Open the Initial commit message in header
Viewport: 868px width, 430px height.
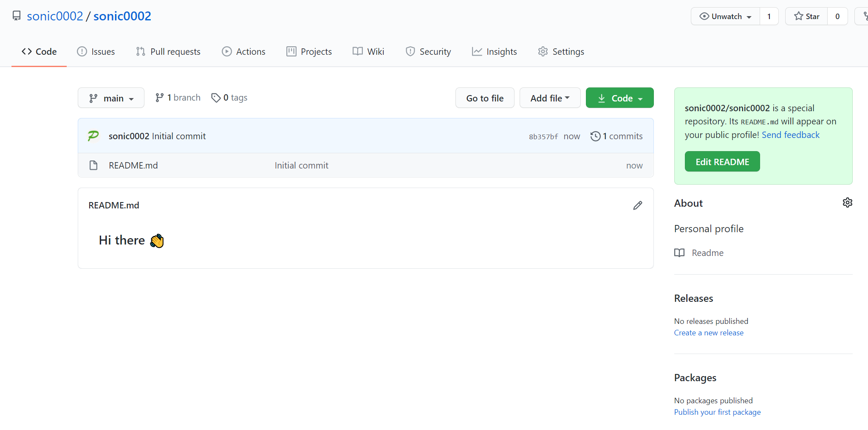tap(179, 136)
